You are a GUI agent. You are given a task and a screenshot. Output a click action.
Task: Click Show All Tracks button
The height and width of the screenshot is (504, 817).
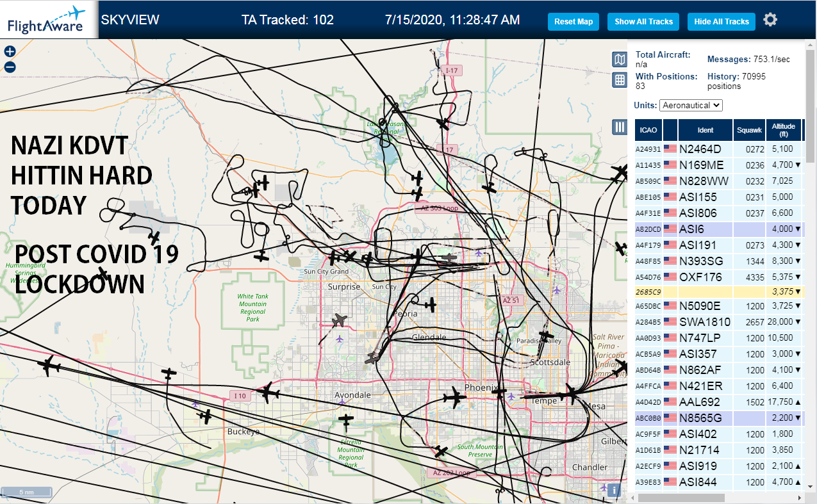pyautogui.click(x=643, y=21)
